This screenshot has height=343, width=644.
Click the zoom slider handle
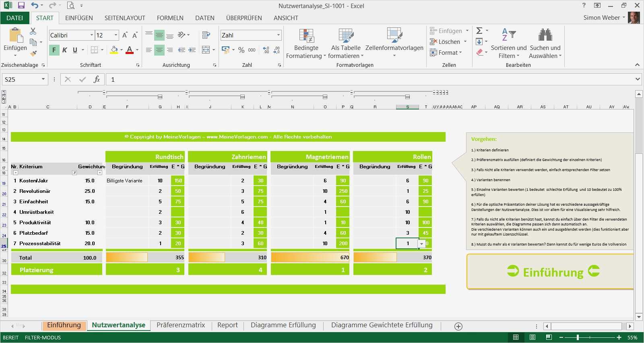pos(578,337)
